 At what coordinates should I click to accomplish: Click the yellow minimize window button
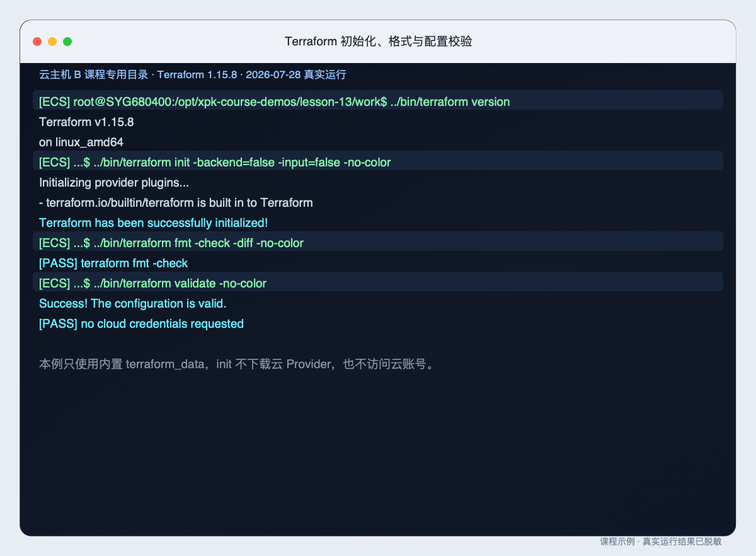pyautogui.click(x=52, y=42)
